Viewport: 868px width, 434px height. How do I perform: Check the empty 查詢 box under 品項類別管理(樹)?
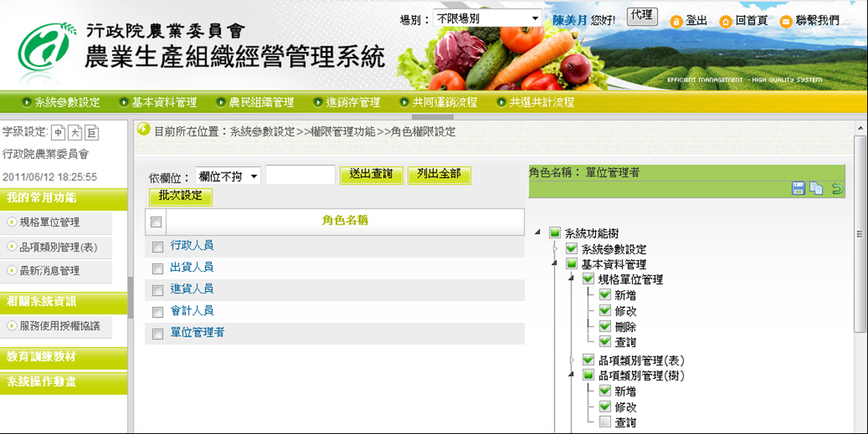point(605,422)
